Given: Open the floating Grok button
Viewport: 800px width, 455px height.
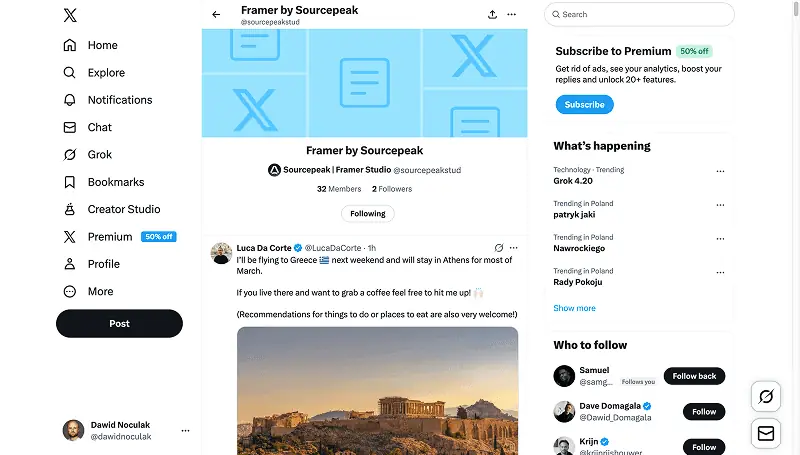Looking at the screenshot, I should (x=766, y=396).
